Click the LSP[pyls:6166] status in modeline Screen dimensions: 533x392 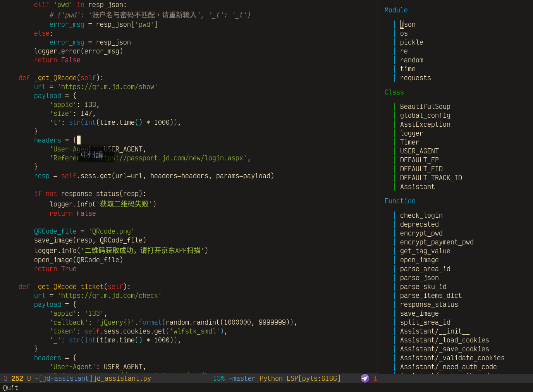click(x=313, y=378)
